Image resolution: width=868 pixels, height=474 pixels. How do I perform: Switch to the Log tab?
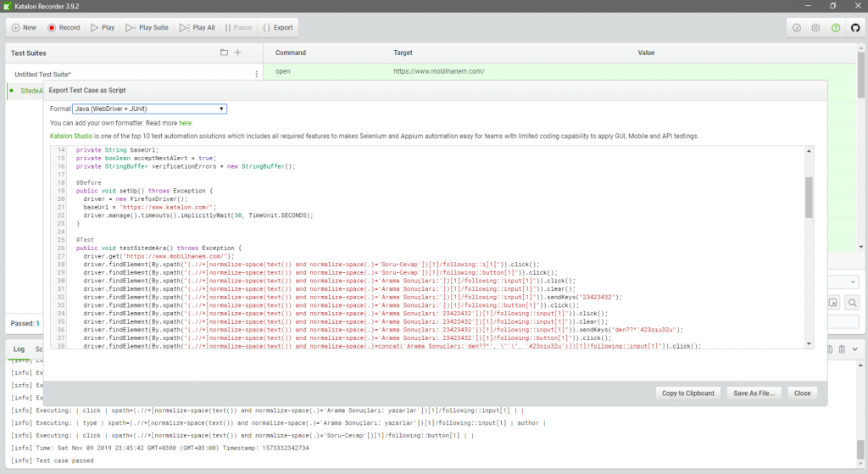19,349
